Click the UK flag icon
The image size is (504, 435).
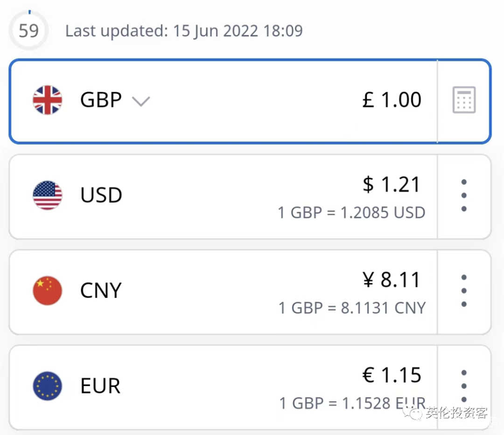[x=47, y=100]
